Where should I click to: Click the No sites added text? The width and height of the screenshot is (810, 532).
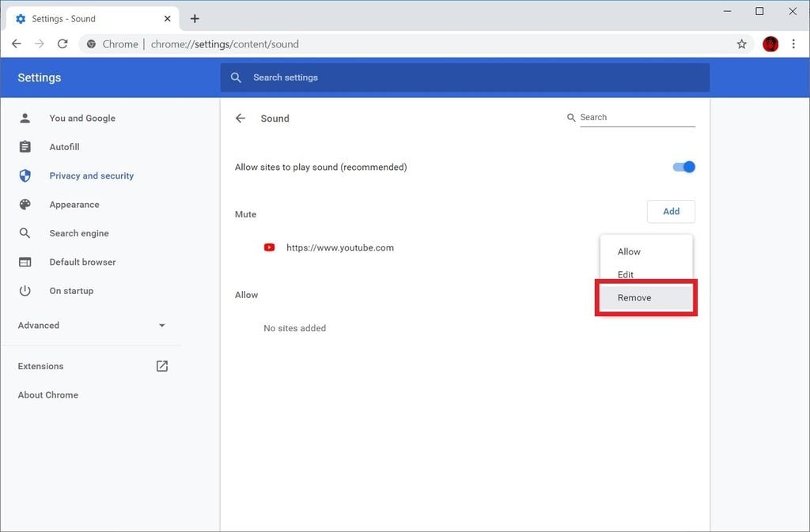click(294, 328)
